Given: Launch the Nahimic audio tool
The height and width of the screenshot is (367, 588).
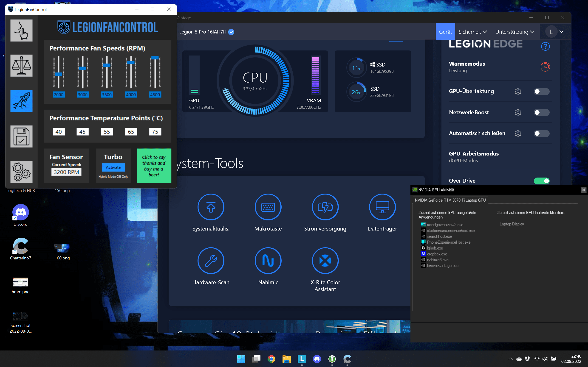Looking at the screenshot, I should click(268, 261).
